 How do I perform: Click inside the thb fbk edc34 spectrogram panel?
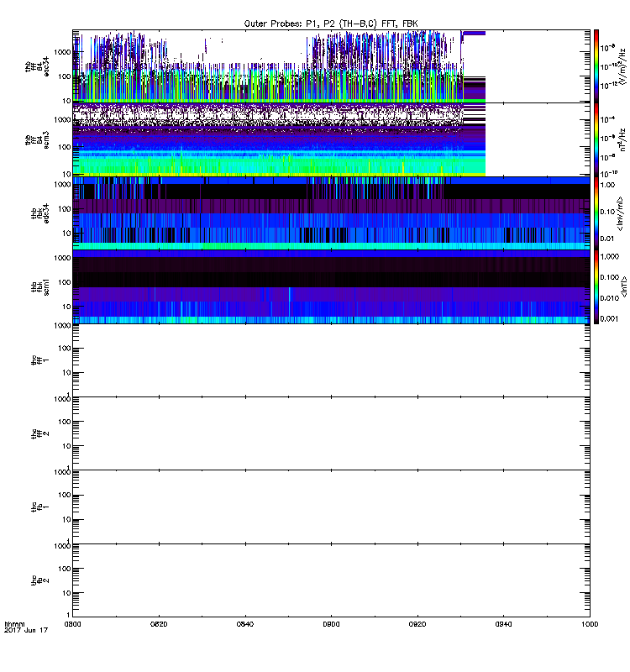331,213
